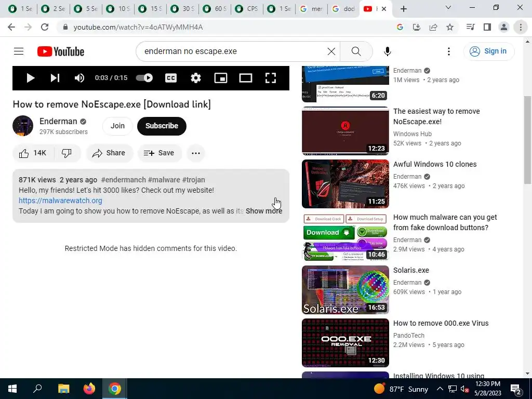Viewport: 532px width, 399px height.
Task: Sign in to YouTube
Action: tap(488, 51)
